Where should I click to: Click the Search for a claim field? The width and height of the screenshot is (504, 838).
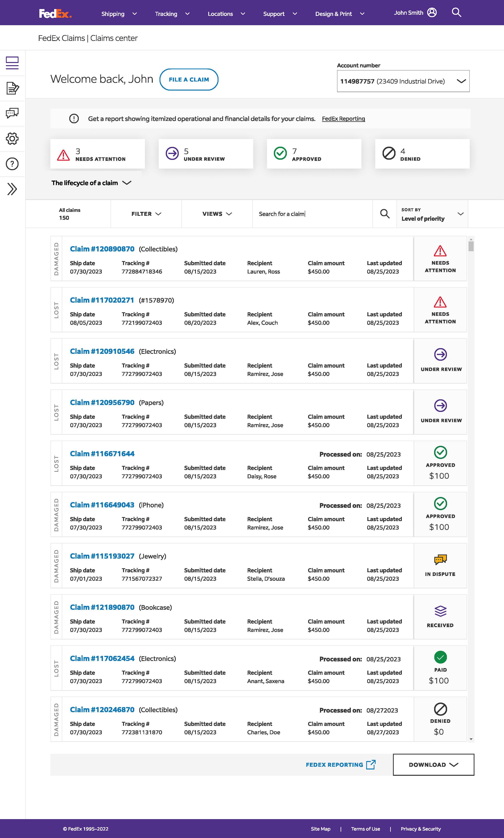point(312,214)
